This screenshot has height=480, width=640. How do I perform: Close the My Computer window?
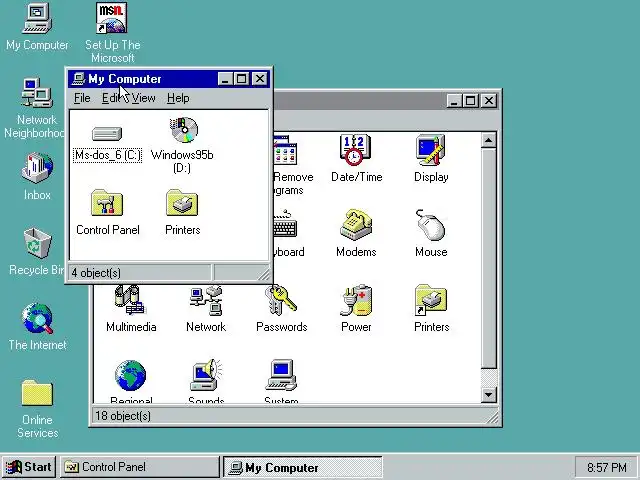260,78
